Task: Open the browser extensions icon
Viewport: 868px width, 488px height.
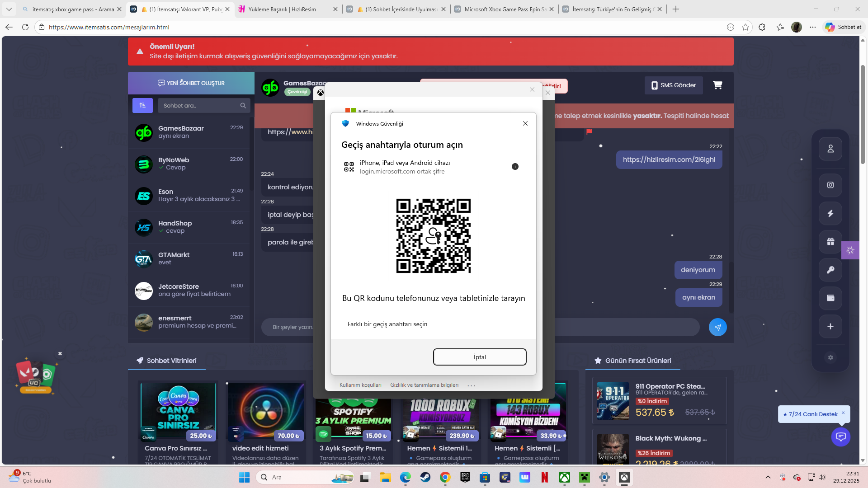Action: 762,27
